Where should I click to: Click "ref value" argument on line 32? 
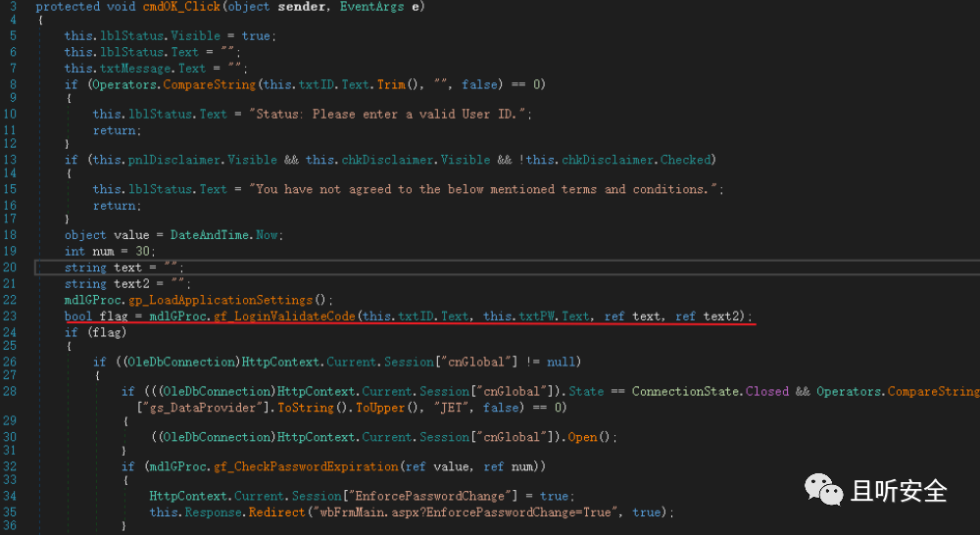437,466
